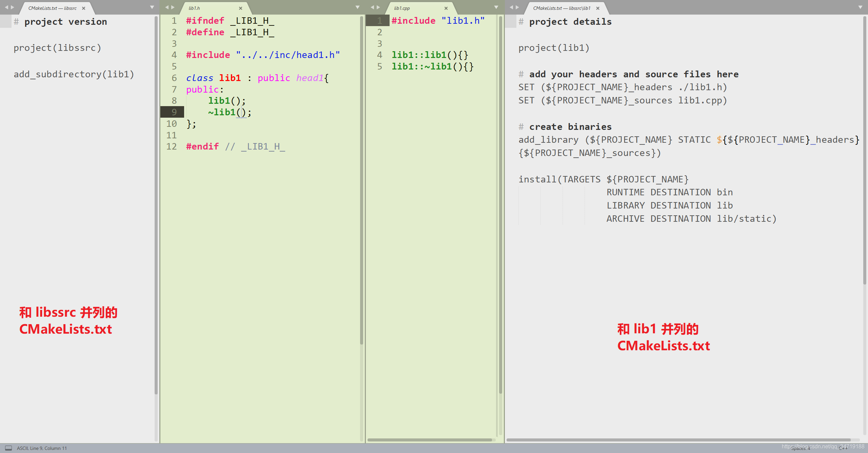This screenshot has height=453, width=868.
Task: Click '# project details' comment line
Action: (565, 22)
